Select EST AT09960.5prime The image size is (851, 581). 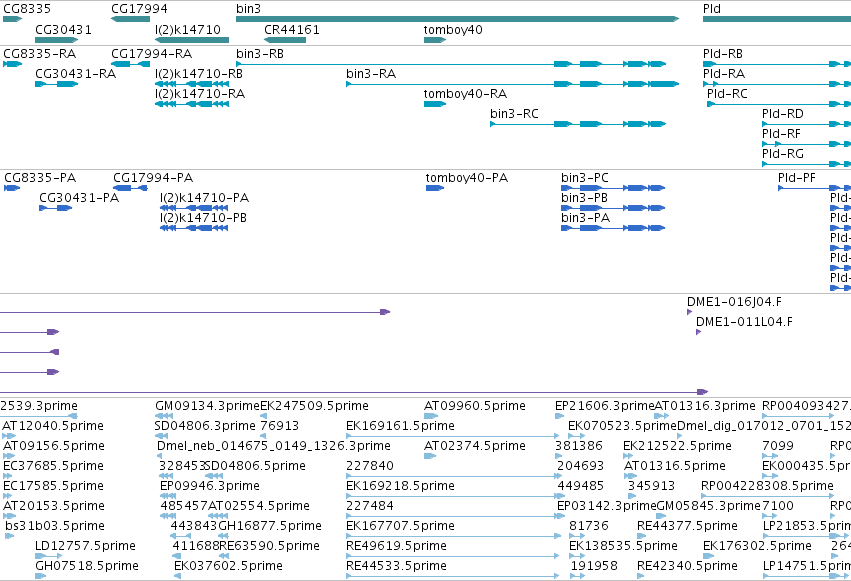coord(475,406)
